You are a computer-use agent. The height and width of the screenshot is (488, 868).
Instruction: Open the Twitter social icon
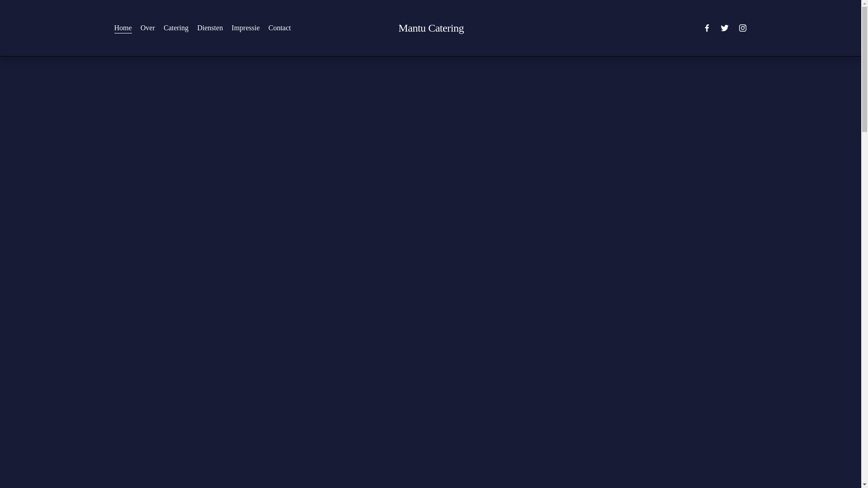[725, 28]
